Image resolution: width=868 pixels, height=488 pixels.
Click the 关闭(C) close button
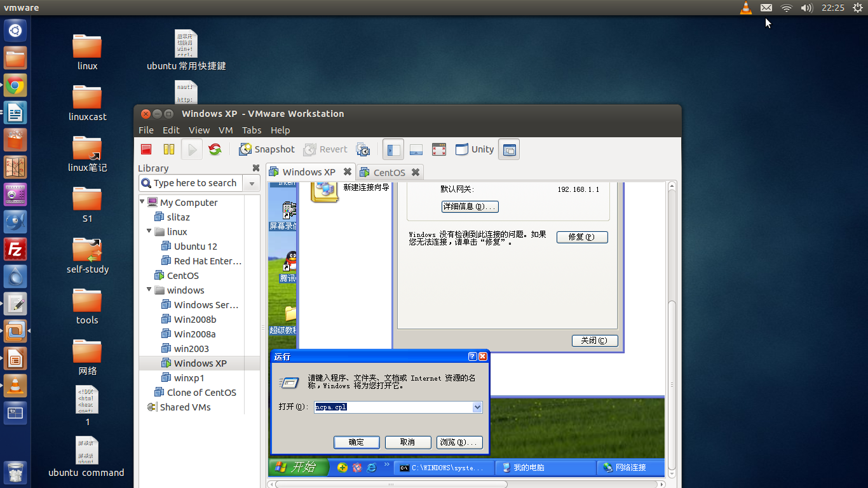click(x=595, y=341)
